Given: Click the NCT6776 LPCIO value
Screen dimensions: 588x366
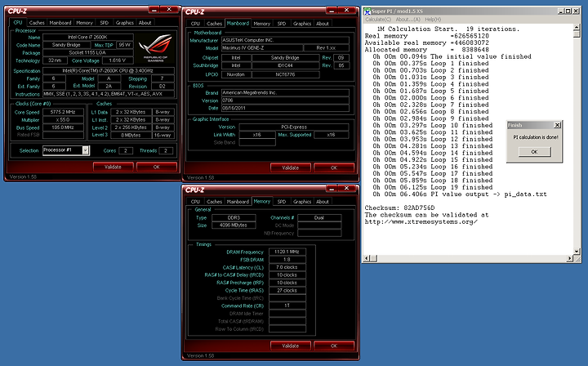Looking at the screenshot, I should (286, 74).
